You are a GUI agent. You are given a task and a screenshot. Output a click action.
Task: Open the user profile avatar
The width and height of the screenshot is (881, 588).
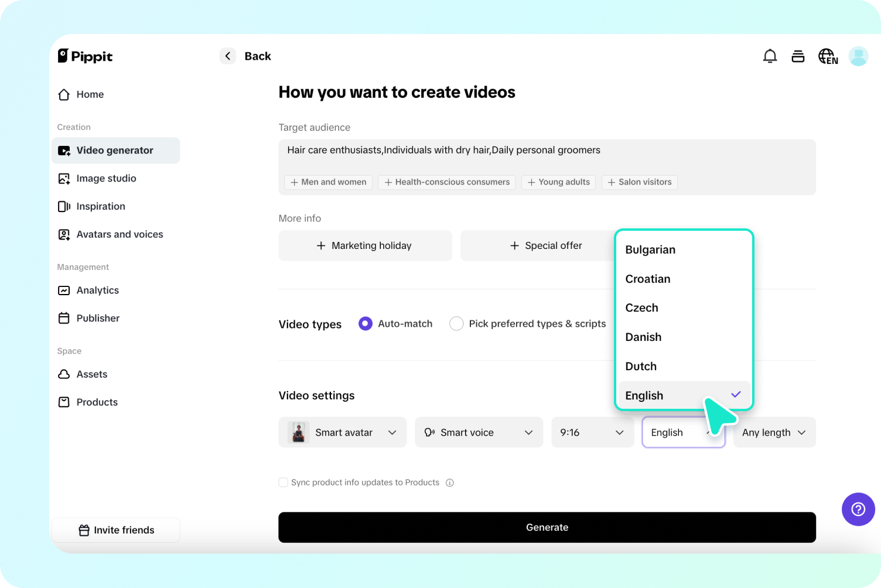coord(858,56)
